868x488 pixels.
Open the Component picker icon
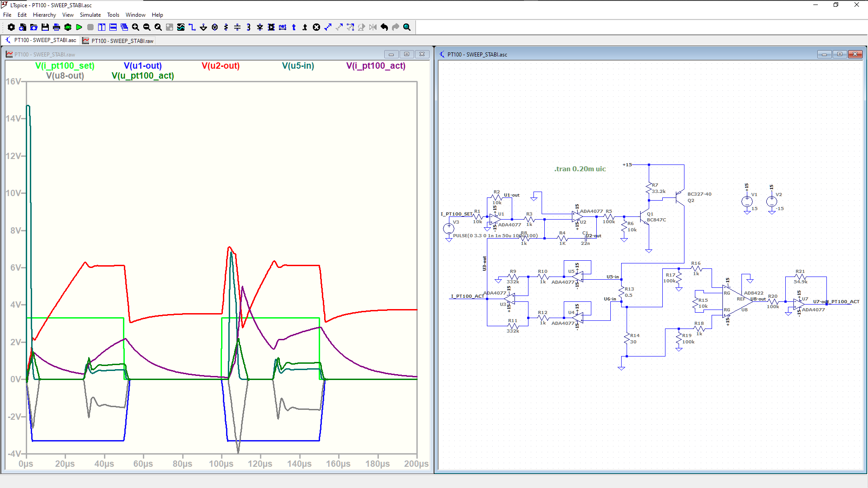[x=271, y=27]
